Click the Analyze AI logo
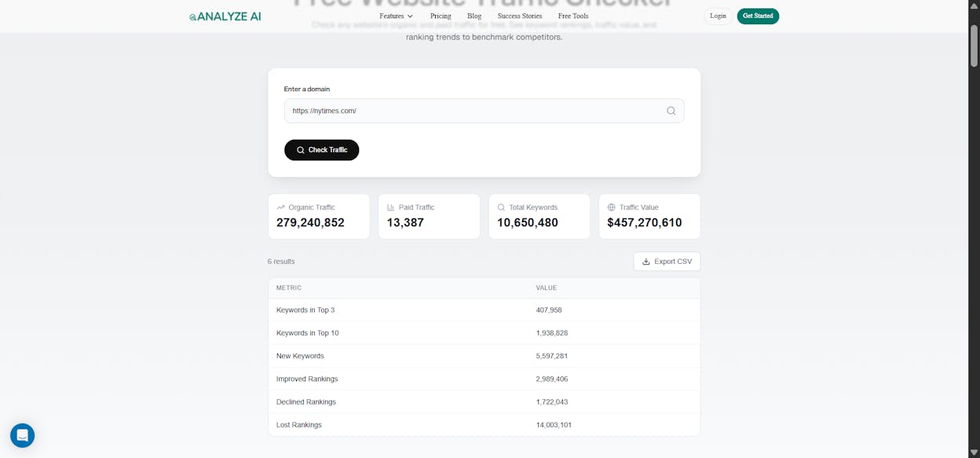This screenshot has width=980, height=458. 225,16
